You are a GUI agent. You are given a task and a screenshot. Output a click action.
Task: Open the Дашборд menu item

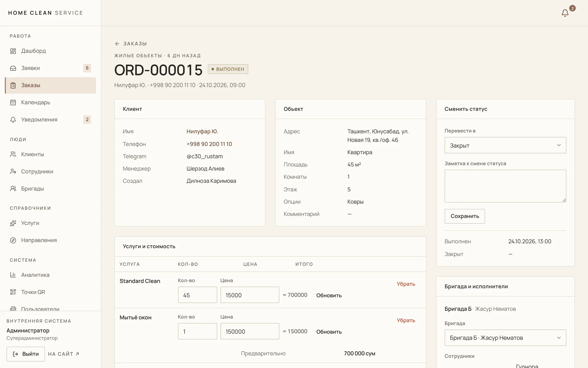click(50, 51)
